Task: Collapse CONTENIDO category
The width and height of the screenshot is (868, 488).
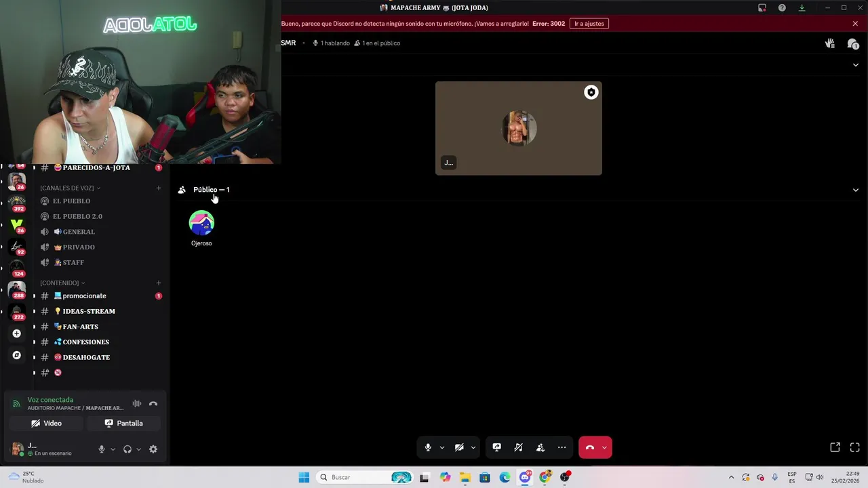Action: coord(62,283)
